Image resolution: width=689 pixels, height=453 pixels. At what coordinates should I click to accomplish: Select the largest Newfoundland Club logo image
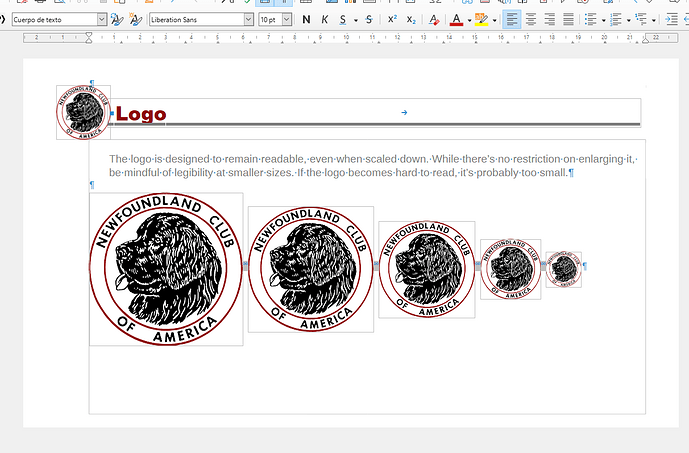166,268
